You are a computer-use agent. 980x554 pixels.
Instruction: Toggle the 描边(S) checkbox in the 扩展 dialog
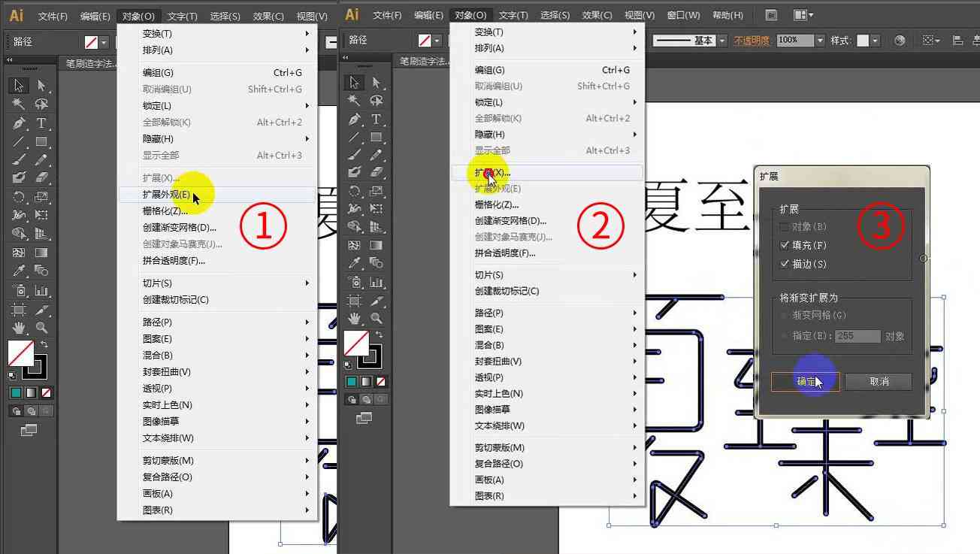coord(785,264)
